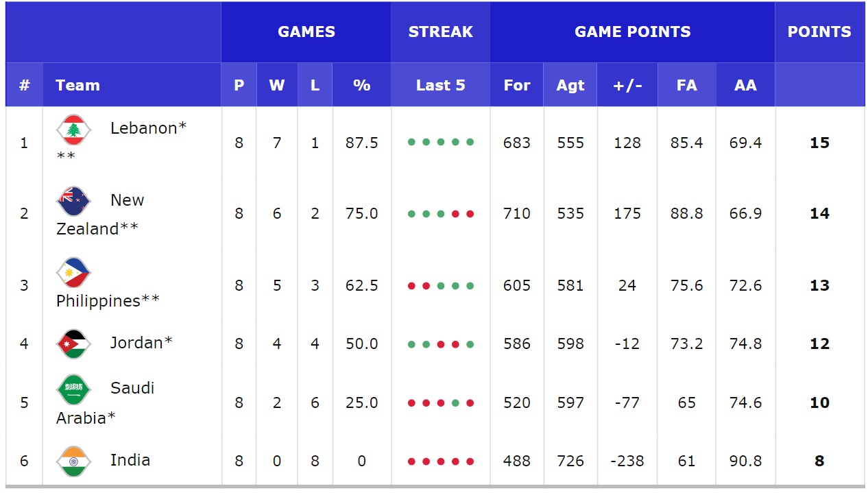Click the GAME POINTS group header
The width and height of the screenshot is (868, 493).
tap(632, 32)
